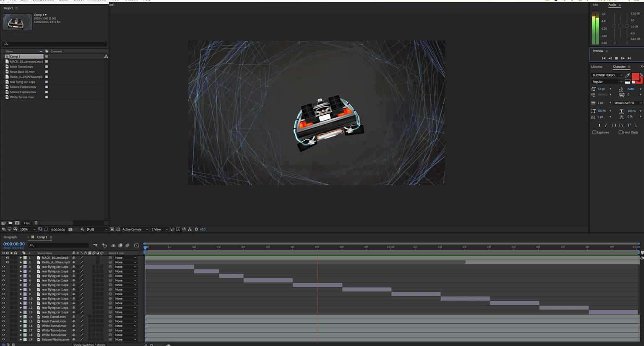Enable motion blur for the timeline
Screen dimensions: 644x346
(x=128, y=245)
